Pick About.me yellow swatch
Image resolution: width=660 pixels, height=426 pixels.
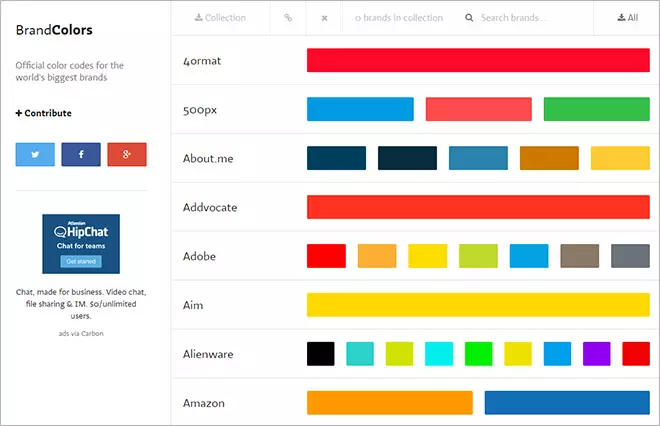pyautogui.click(x=620, y=158)
